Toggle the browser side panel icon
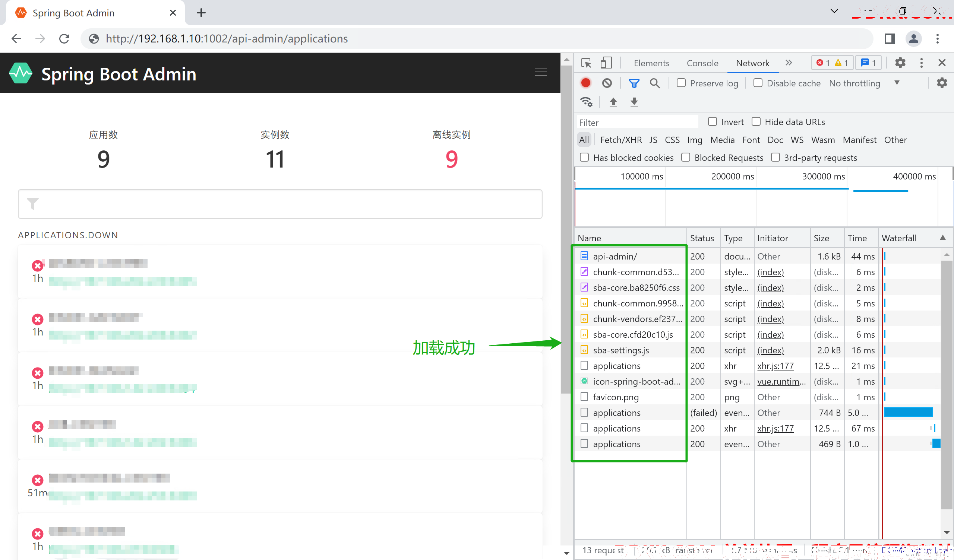 pyautogui.click(x=889, y=39)
